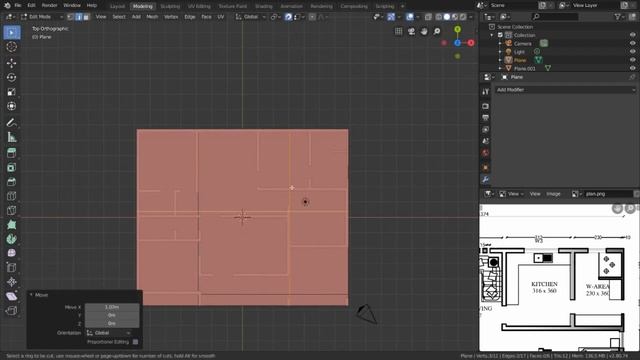Open the Global transform orientation dropdown
This screenshot has height=360, width=640.
coord(250,17)
